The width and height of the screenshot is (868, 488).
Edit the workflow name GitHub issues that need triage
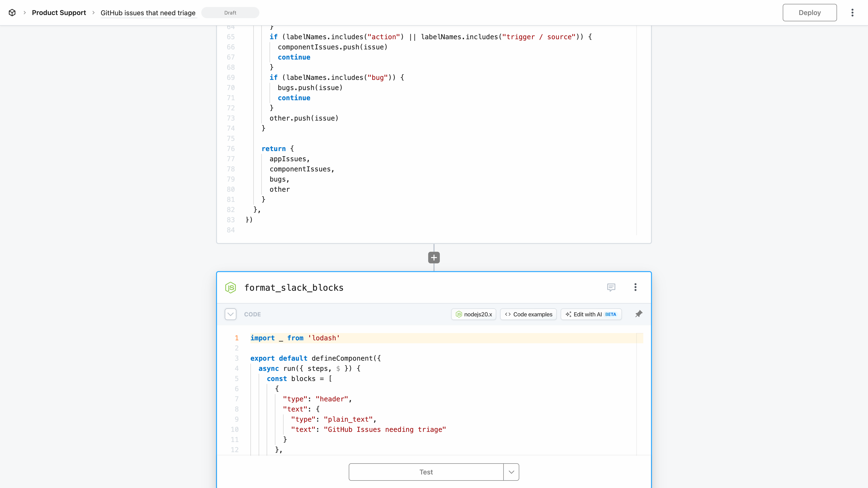pyautogui.click(x=148, y=13)
